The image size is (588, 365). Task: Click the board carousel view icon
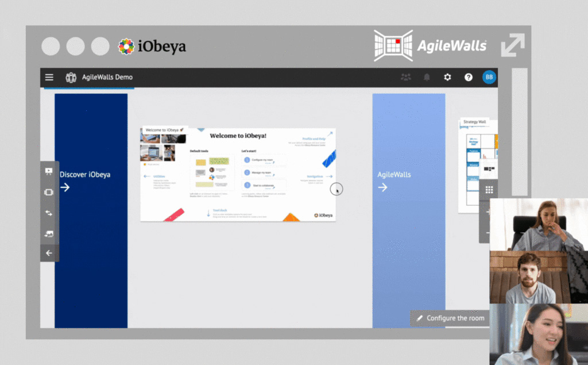[49, 192]
